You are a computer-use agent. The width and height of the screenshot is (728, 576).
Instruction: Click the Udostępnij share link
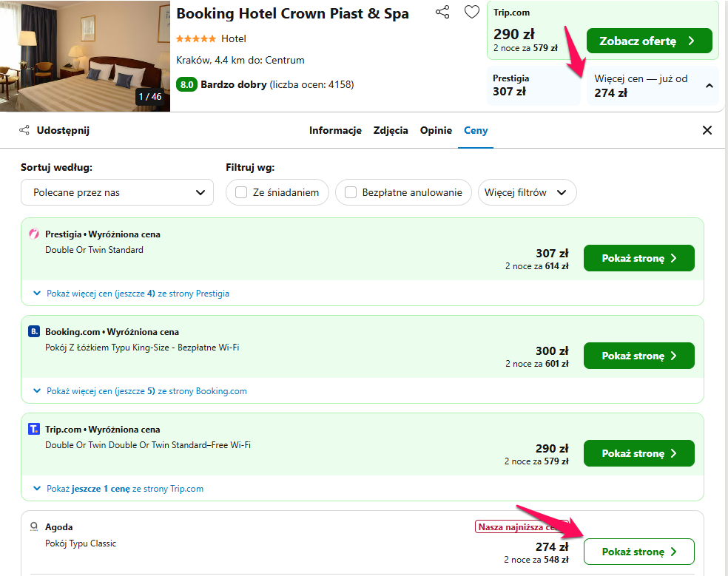pos(63,130)
